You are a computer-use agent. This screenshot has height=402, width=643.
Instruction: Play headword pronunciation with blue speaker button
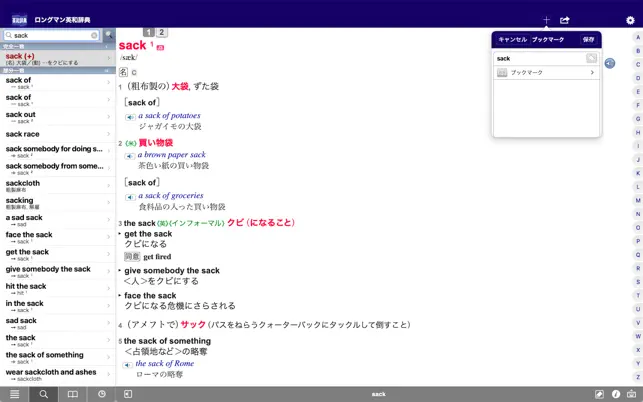pyautogui.click(x=610, y=63)
